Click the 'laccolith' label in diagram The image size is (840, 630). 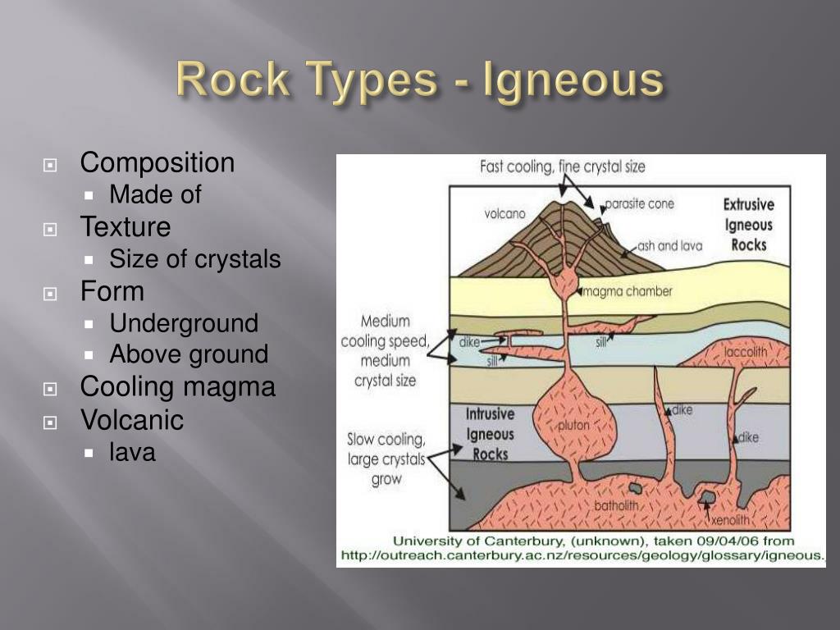746,352
